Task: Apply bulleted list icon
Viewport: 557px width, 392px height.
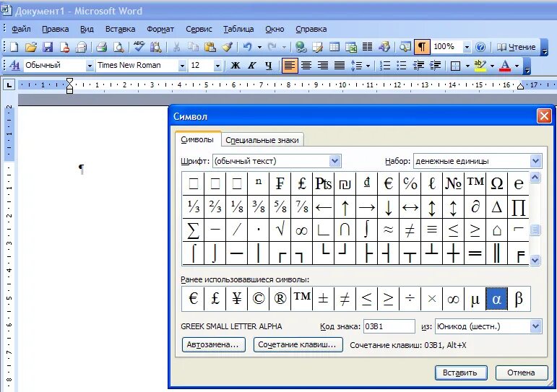Action: (402, 65)
